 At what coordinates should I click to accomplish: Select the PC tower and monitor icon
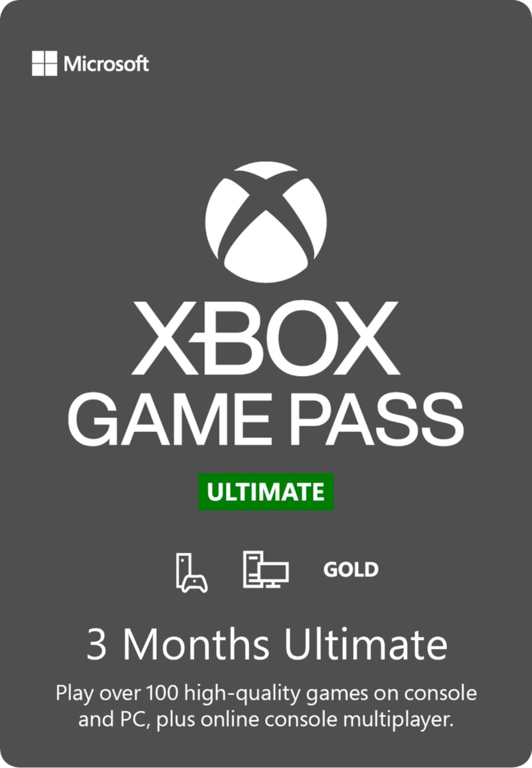266,569
